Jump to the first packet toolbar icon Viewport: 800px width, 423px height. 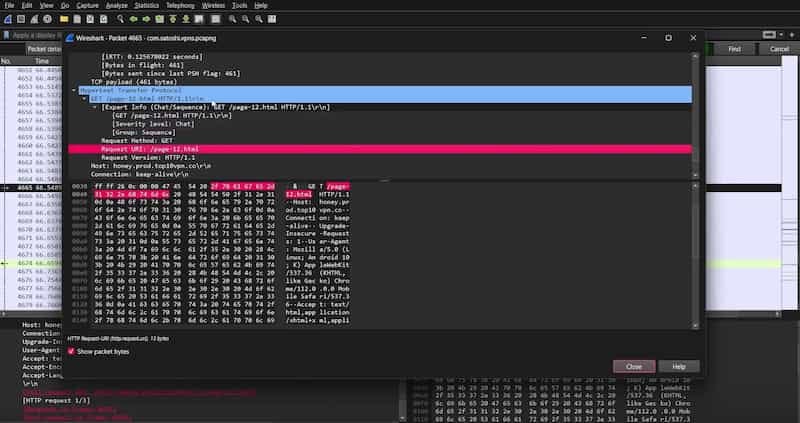pos(173,19)
